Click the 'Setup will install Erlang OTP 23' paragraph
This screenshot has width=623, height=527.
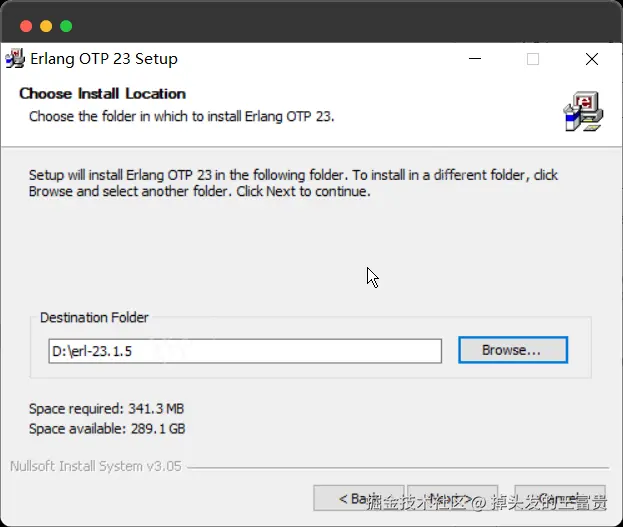(293, 183)
